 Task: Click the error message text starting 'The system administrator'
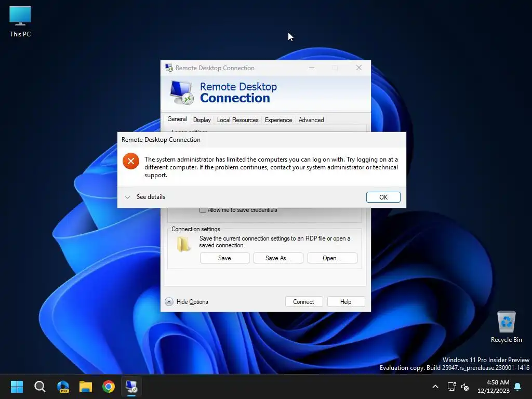pos(271,167)
